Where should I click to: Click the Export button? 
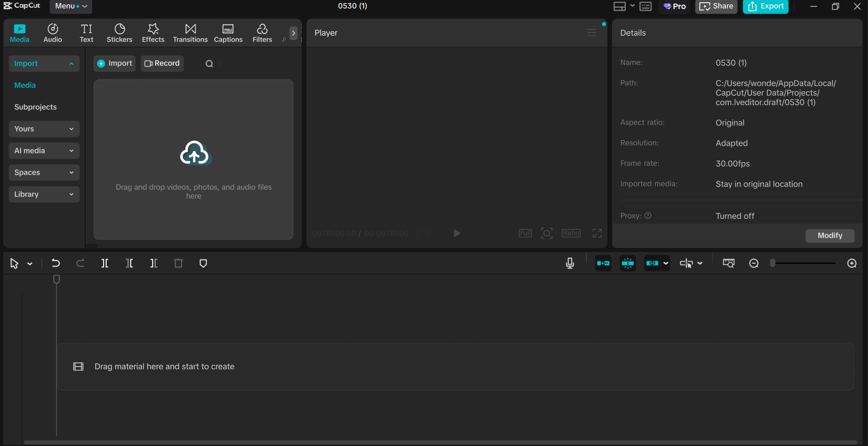click(765, 6)
